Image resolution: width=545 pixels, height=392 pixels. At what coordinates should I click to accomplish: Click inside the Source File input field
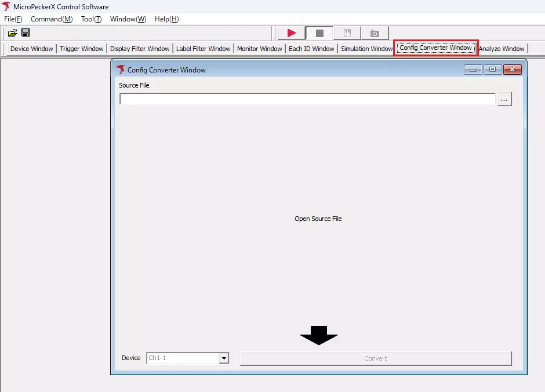coord(307,99)
